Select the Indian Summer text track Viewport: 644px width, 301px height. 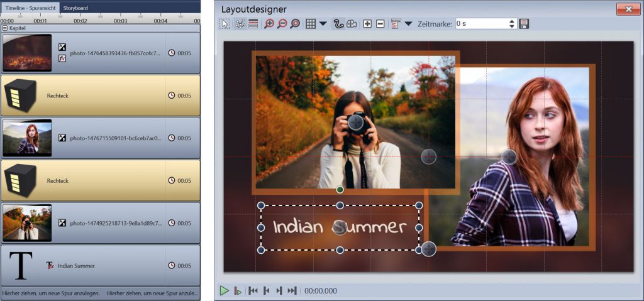click(x=101, y=266)
